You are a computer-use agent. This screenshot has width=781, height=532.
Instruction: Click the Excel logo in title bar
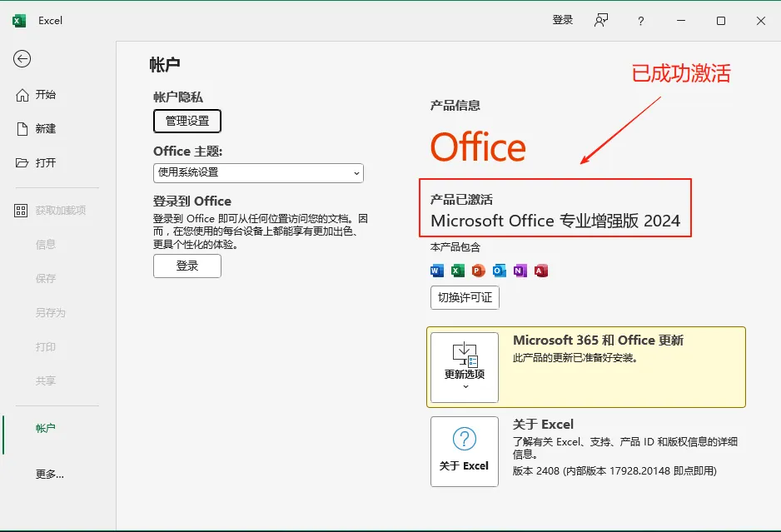pos(19,21)
